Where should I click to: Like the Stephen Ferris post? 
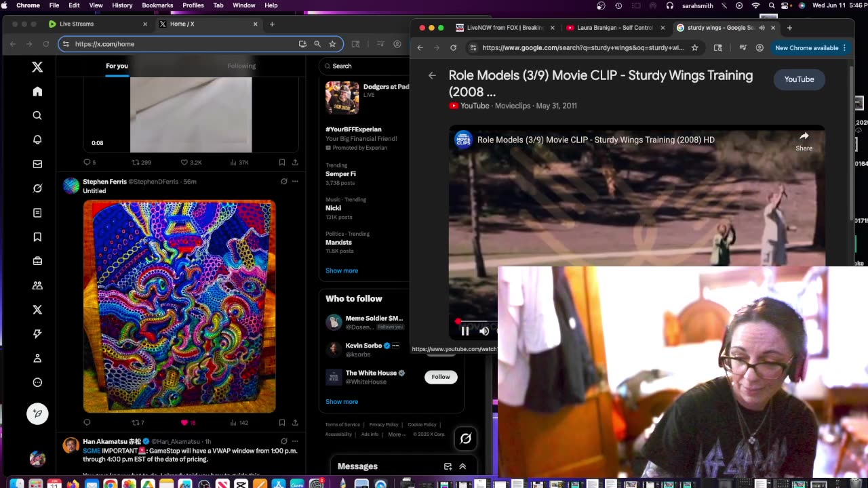(x=184, y=422)
